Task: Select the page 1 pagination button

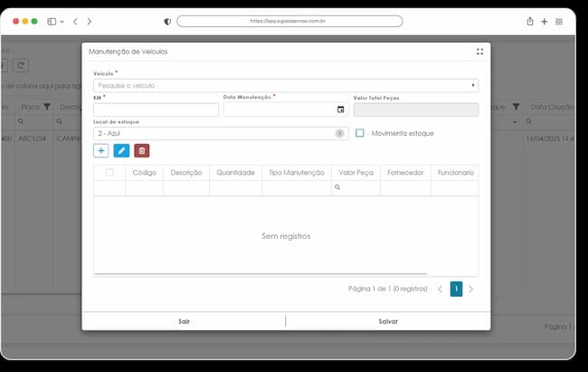Action: tap(456, 289)
